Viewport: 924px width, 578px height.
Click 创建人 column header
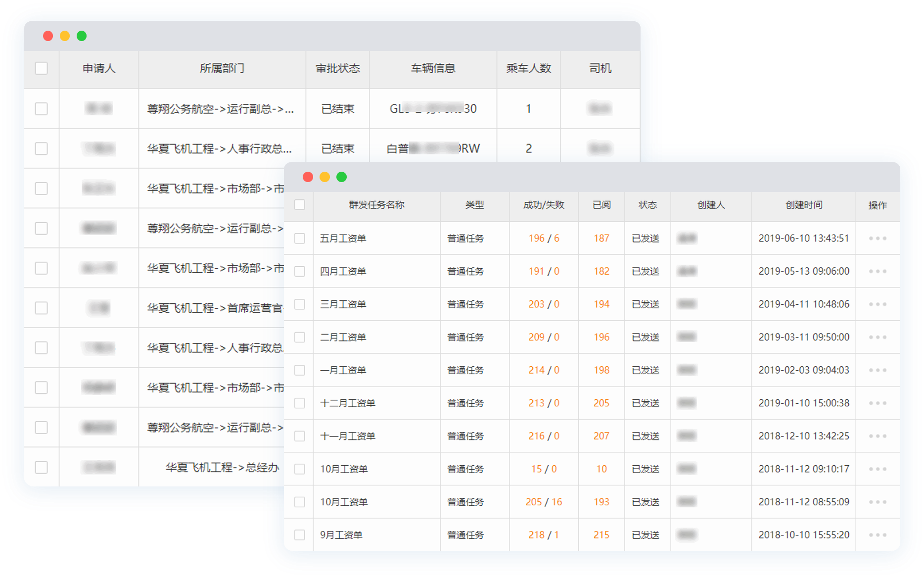(711, 205)
